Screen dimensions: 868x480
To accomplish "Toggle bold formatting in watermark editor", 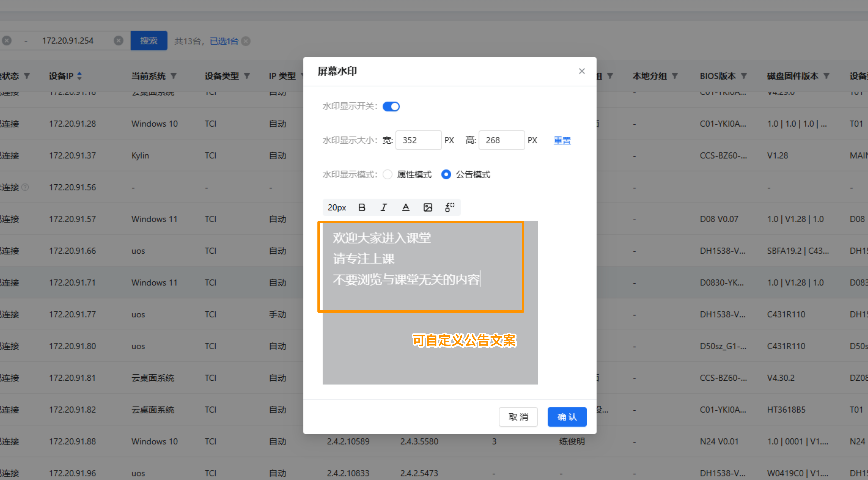I will click(362, 207).
